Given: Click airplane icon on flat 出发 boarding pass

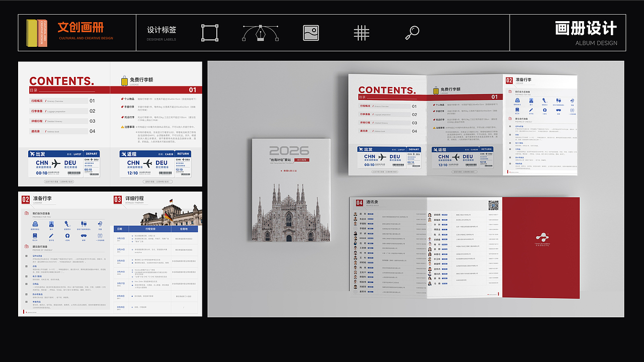Looking at the screenshot, I should pyautogui.click(x=55, y=163).
